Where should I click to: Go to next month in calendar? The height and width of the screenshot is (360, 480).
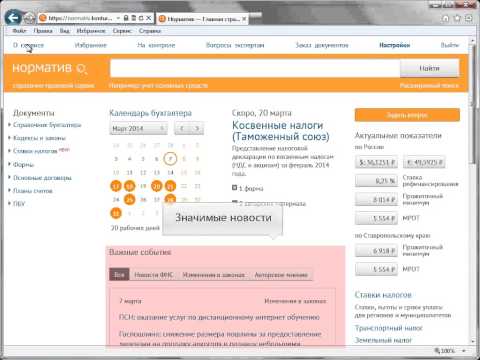click(197, 128)
